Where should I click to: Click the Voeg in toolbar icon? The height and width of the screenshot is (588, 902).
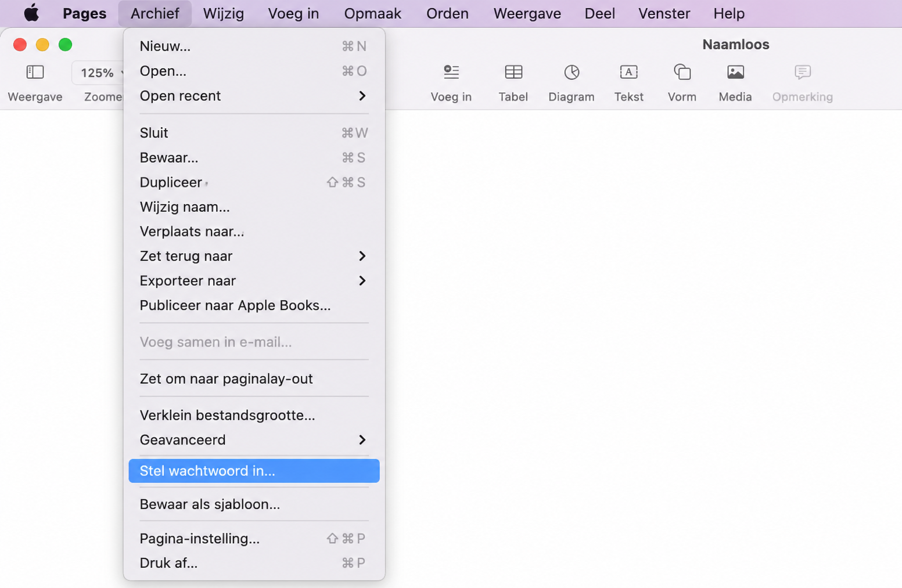point(451,72)
